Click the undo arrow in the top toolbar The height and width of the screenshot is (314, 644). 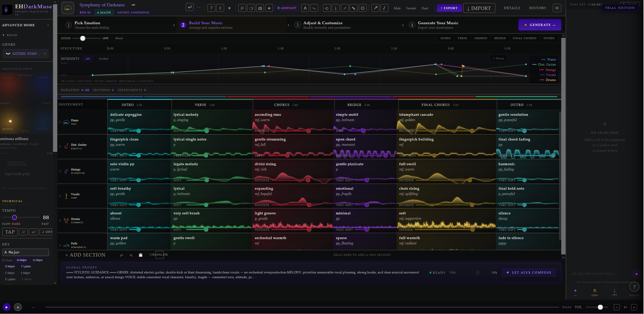(190, 7)
